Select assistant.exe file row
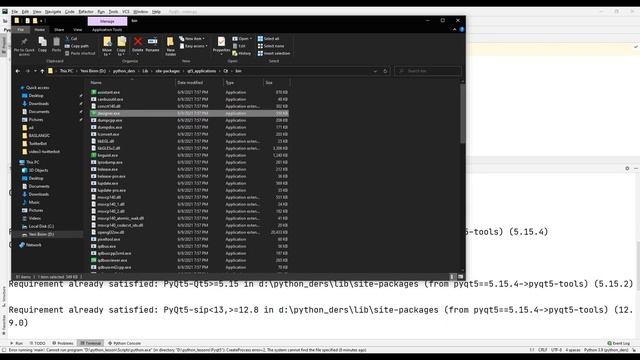Viewport: 640px width, 360px height. (189, 92)
